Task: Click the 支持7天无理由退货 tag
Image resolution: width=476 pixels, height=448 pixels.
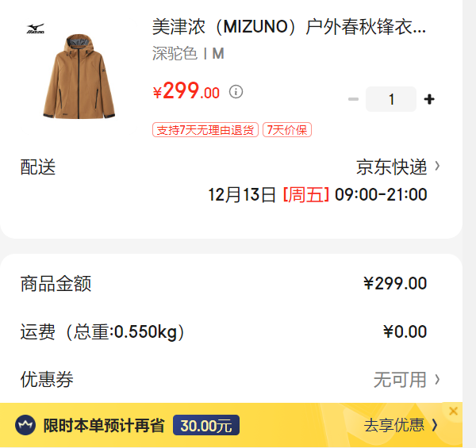Action: click(205, 130)
